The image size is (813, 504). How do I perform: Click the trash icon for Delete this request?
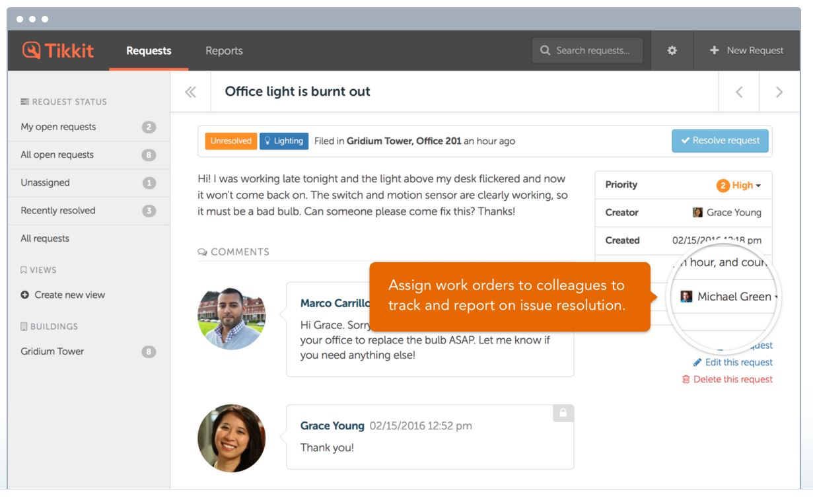click(x=686, y=379)
